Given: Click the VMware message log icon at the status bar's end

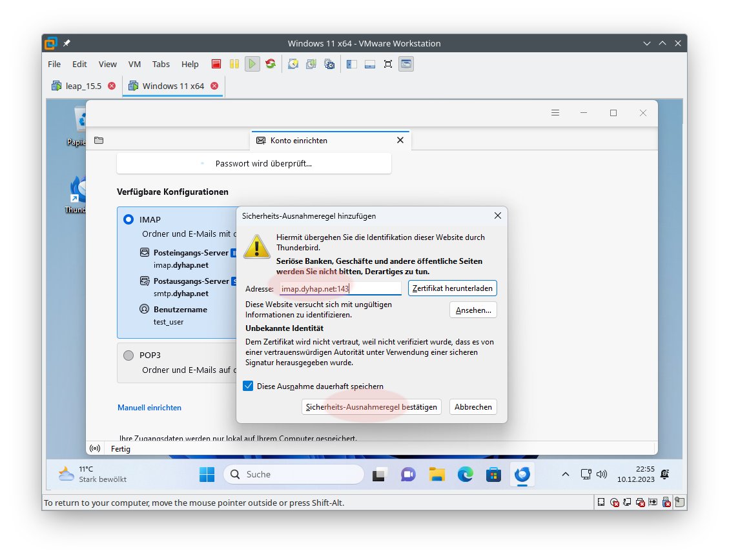Looking at the screenshot, I should pyautogui.click(x=680, y=502).
